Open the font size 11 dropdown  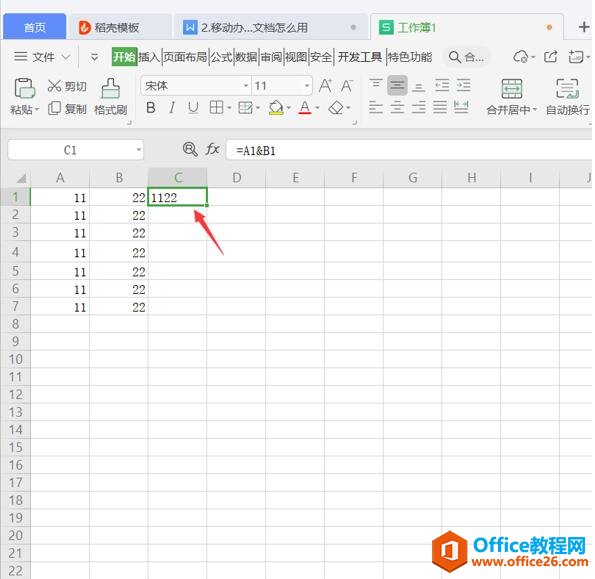click(307, 86)
